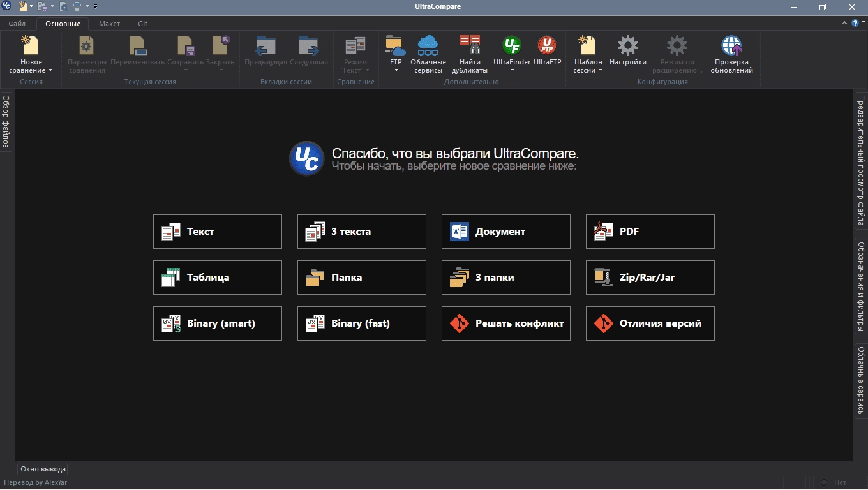Start a Binary (fast) comparison

[362, 323]
